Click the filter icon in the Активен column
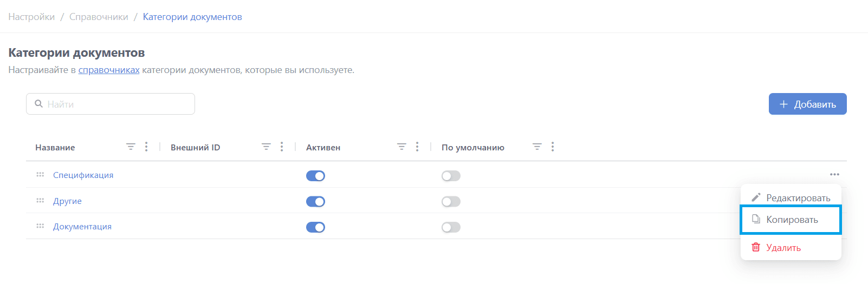The width and height of the screenshot is (868, 284). [x=401, y=147]
